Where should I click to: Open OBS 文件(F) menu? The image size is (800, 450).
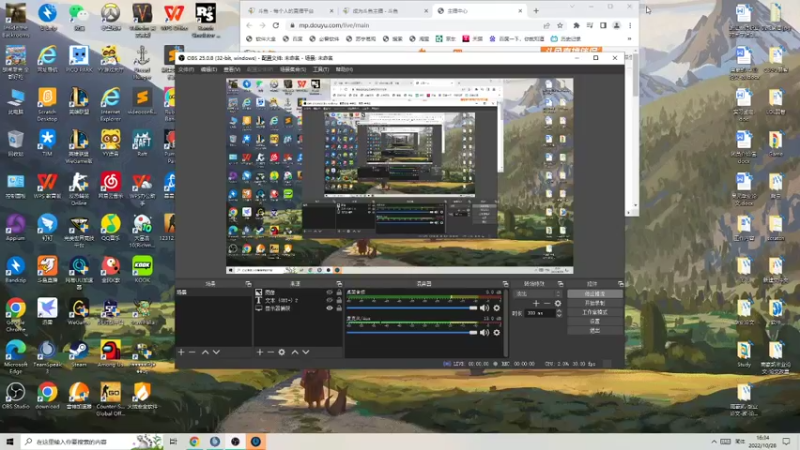(186, 69)
